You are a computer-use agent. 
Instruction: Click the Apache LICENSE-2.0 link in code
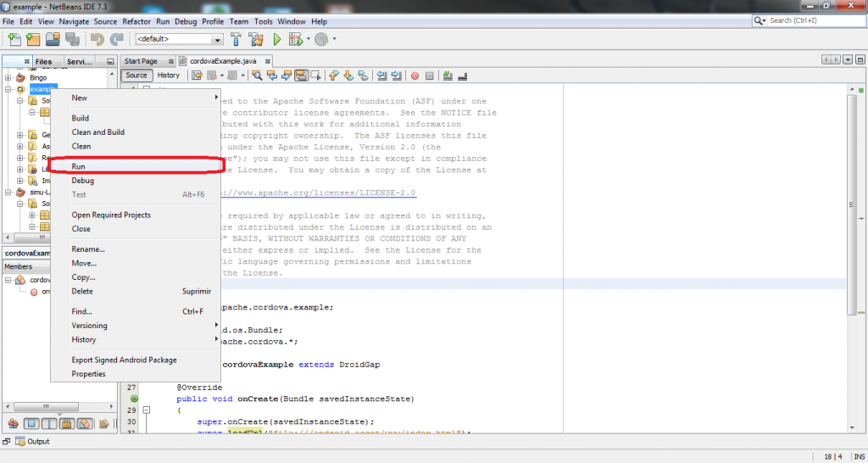[x=317, y=192]
